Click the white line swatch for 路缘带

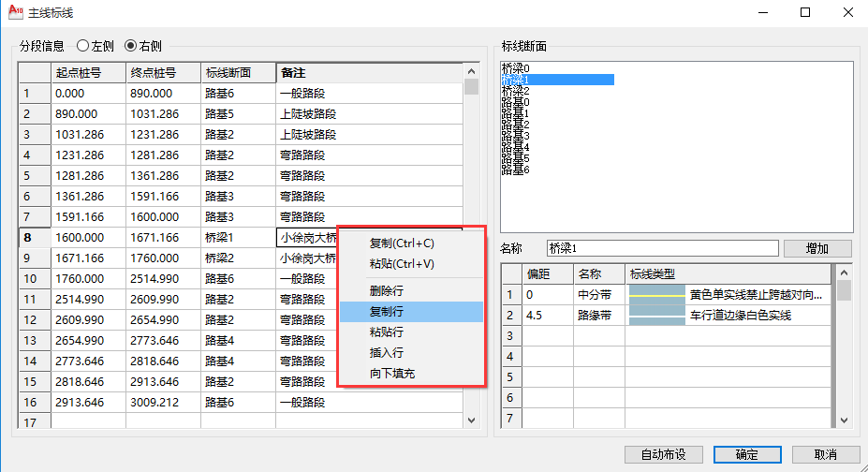(657, 316)
